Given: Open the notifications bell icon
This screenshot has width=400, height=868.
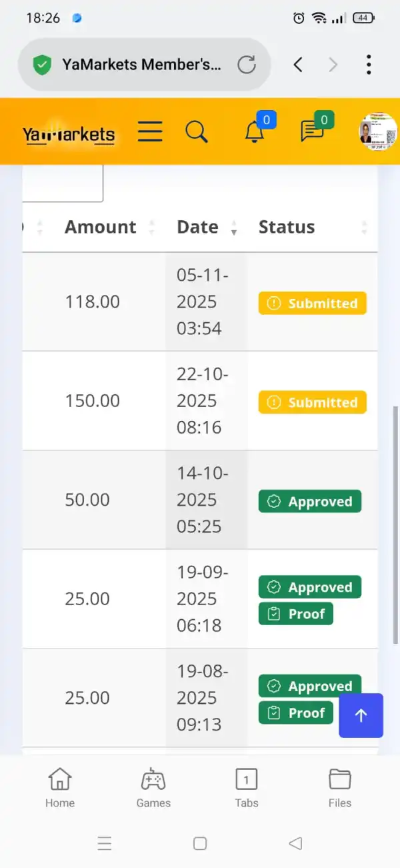Looking at the screenshot, I should click(x=255, y=131).
